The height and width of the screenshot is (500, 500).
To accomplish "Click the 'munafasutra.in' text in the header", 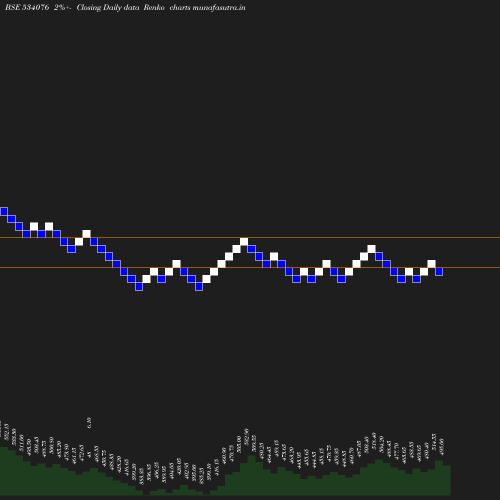I will coord(219,7).
